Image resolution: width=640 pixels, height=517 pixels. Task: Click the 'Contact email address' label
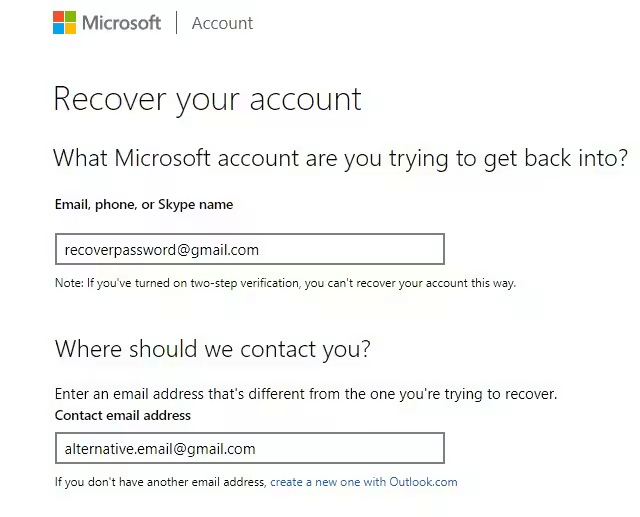click(123, 415)
